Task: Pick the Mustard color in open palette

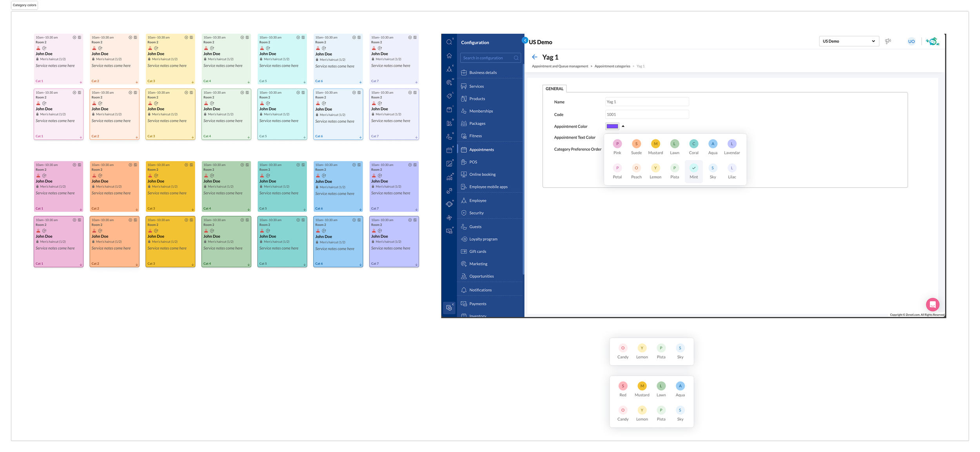Action: click(655, 144)
